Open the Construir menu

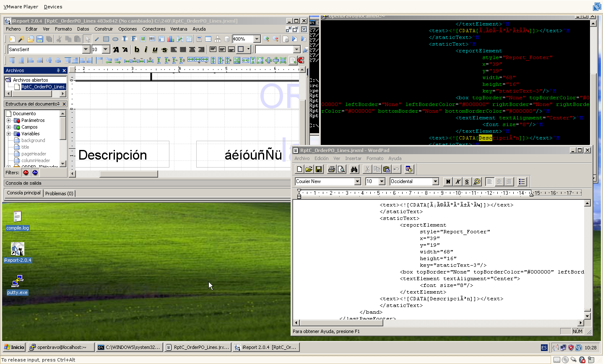click(x=104, y=29)
